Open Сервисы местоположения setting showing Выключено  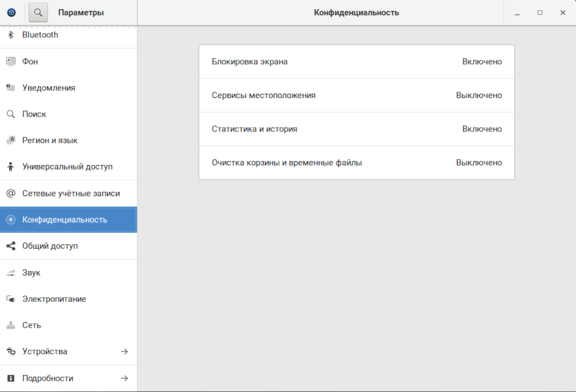click(x=356, y=96)
